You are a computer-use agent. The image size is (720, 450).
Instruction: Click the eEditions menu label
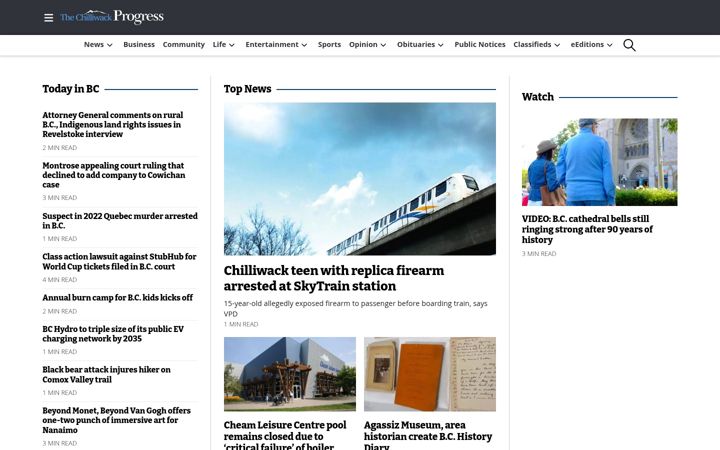point(587,45)
